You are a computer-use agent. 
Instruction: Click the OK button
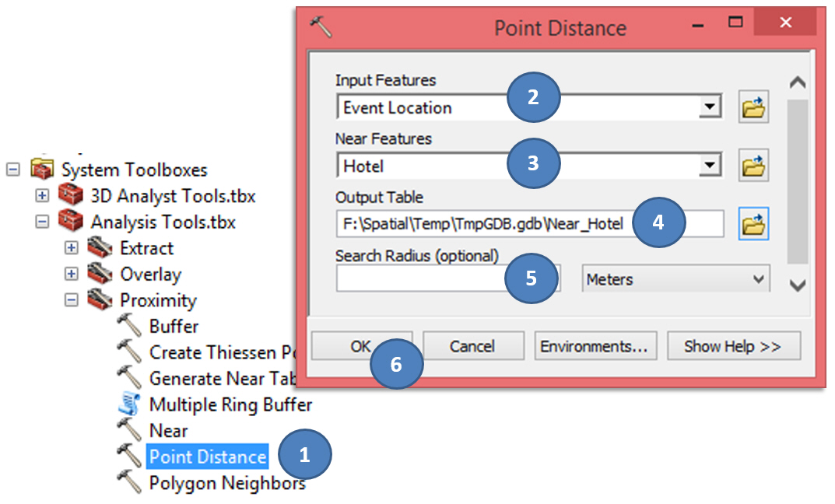point(362,346)
